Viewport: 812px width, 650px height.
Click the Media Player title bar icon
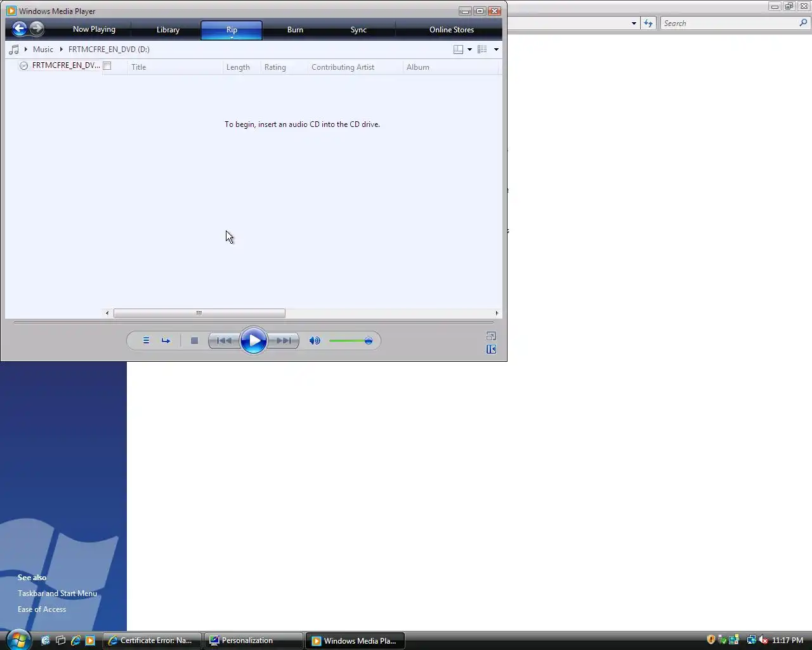click(x=11, y=11)
